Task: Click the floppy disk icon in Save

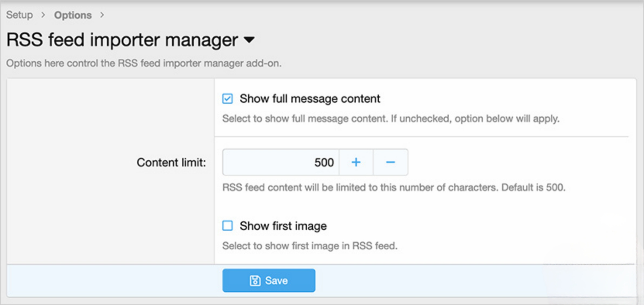Action: click(255, 281)
